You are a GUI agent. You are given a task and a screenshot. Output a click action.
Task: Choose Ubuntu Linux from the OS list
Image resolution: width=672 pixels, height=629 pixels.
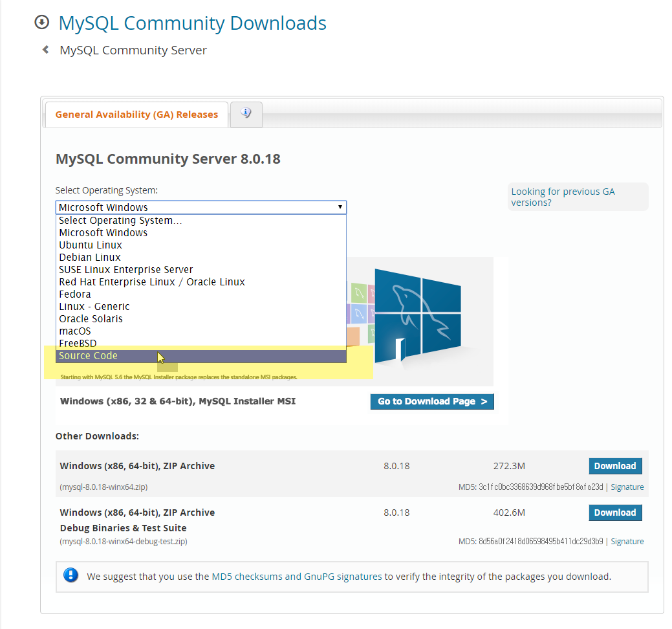coord(201,245)
